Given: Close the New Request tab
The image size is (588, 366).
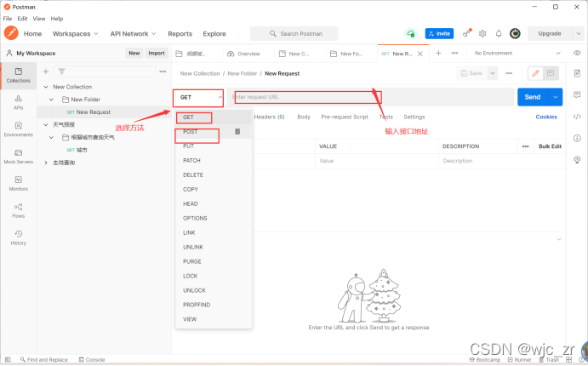Looking at the screenshot, I should tap(420, 54).
